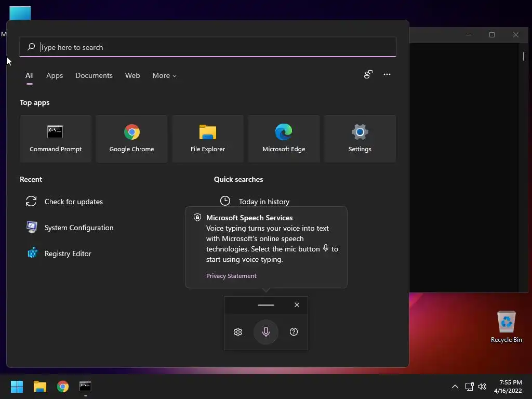
Task: Select the Check for updates icon
Action: click(31, 201)
